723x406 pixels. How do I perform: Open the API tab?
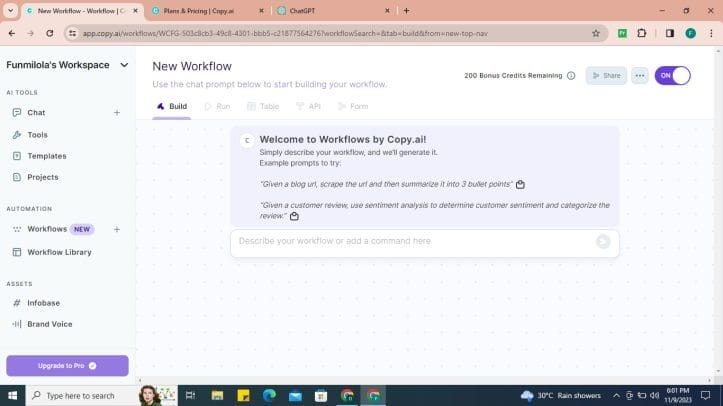pyautogui.click(x=308, y=106)
